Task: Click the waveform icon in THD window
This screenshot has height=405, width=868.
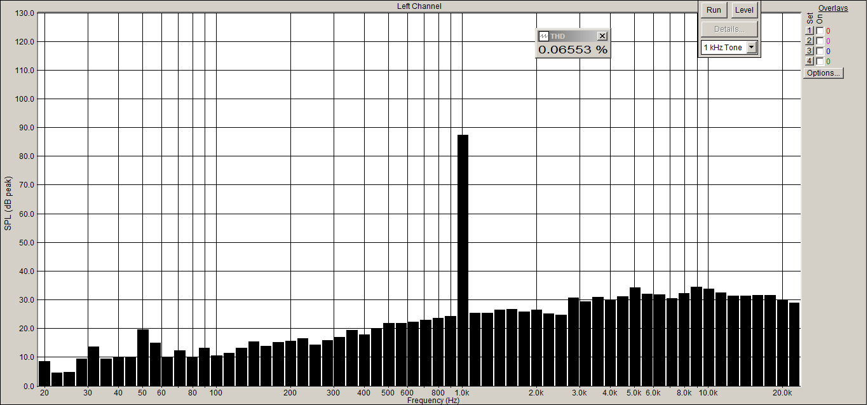Action: (x=543, y=36)
